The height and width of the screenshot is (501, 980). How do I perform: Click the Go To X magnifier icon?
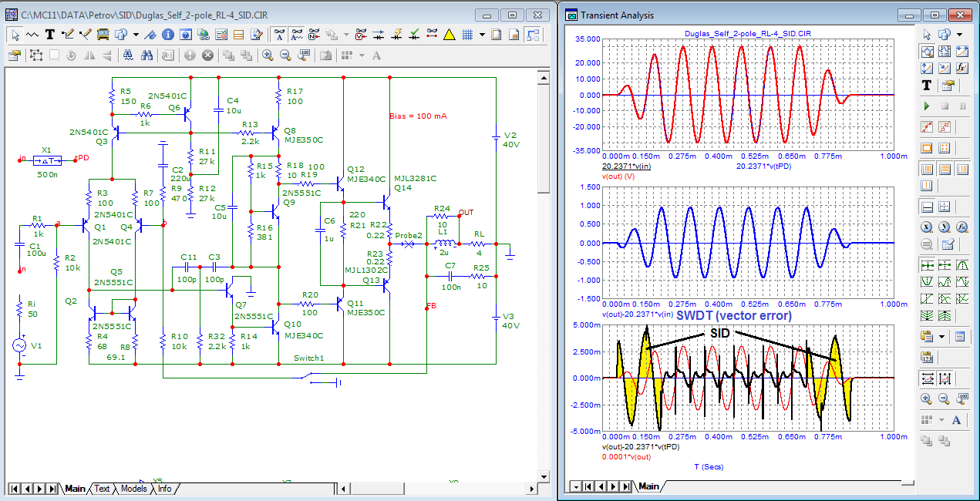[927, 227]
